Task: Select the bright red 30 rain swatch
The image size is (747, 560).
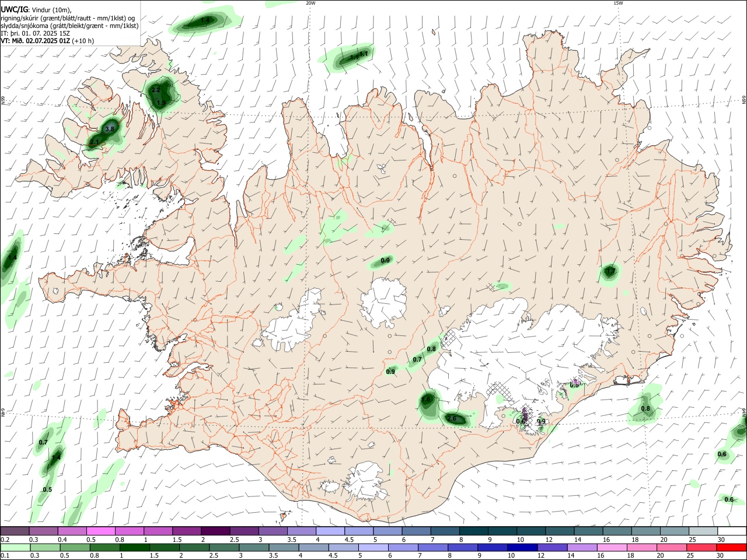Action: point(731,548)
